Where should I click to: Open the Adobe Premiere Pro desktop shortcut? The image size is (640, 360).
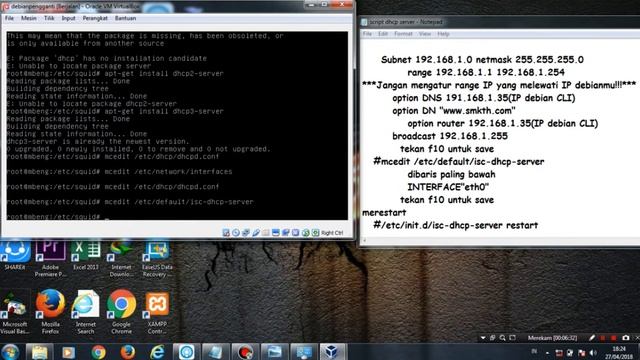(x=50, y=258)
